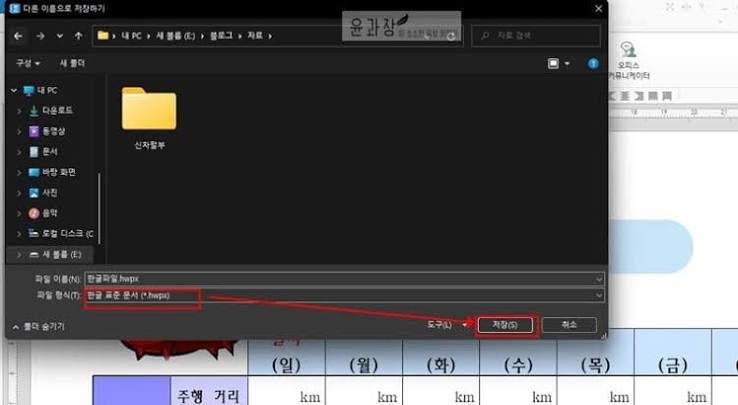Image resolution: width=738 pixels, height=405 pixels.
Task: Expand the 동영상 tree node
Action: point(19,131)
